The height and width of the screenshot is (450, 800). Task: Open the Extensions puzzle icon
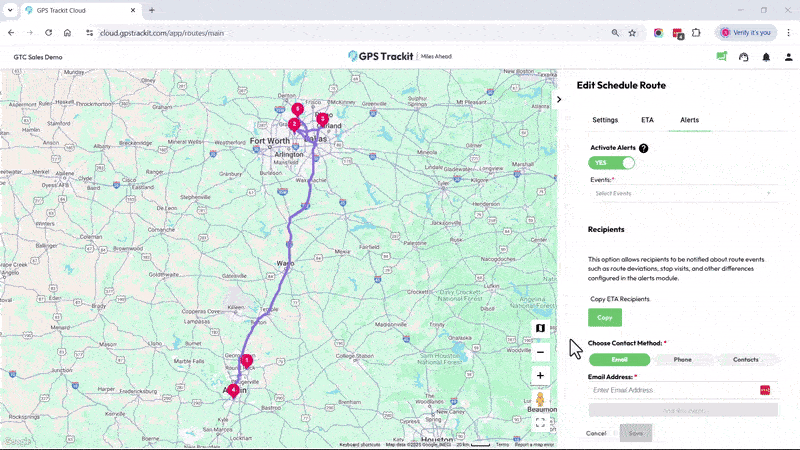click(696, 33)
